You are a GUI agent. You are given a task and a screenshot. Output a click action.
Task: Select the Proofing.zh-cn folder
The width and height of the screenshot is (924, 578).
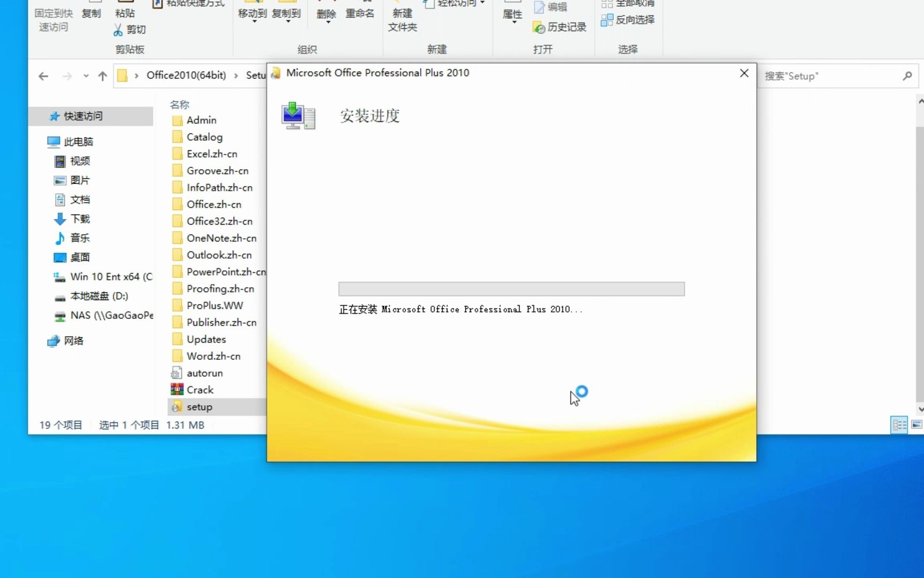(x=213, y=289)
